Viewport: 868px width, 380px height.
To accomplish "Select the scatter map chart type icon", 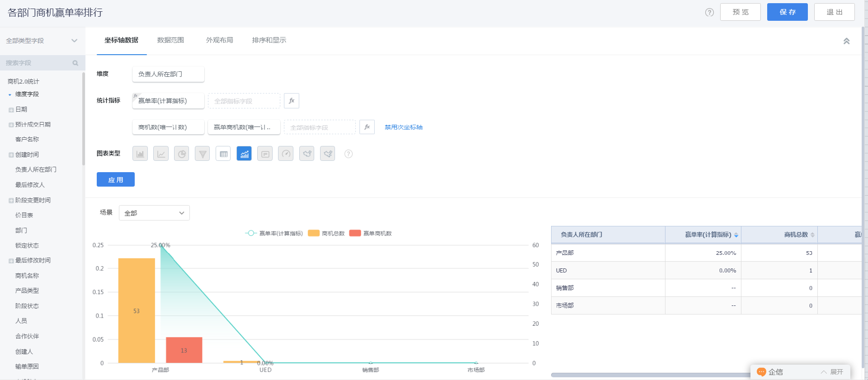I will (327, 154).
